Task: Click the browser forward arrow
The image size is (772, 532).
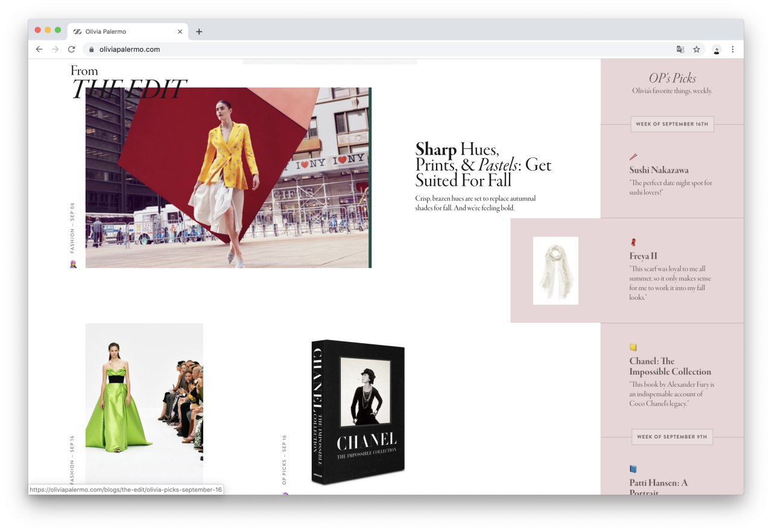Action: click(55, 49)
